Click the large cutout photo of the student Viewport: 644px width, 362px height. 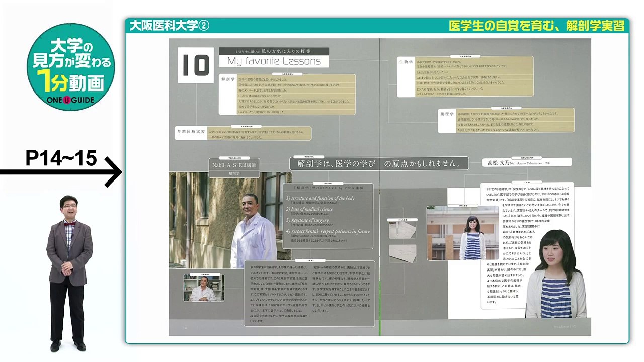555,274
